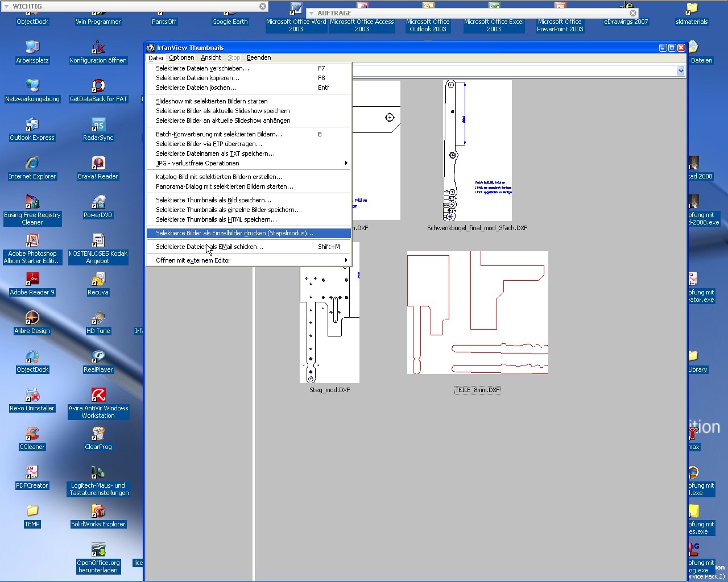Choose Selektierte Dateien löschen
The width and height of the screenshot is (728, 582).
(x=249, y=88)
